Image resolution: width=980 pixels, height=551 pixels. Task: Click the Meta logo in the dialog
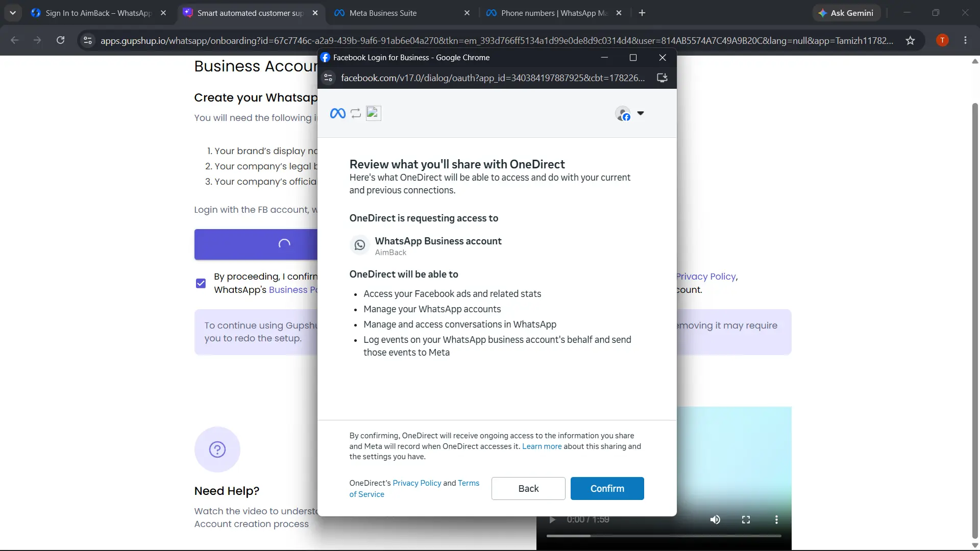[x=338, y=113]
